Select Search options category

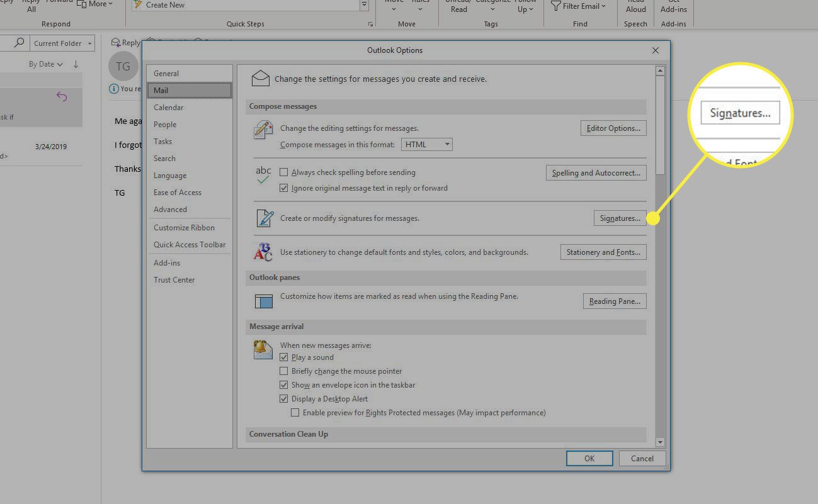(x=190, y=159)
